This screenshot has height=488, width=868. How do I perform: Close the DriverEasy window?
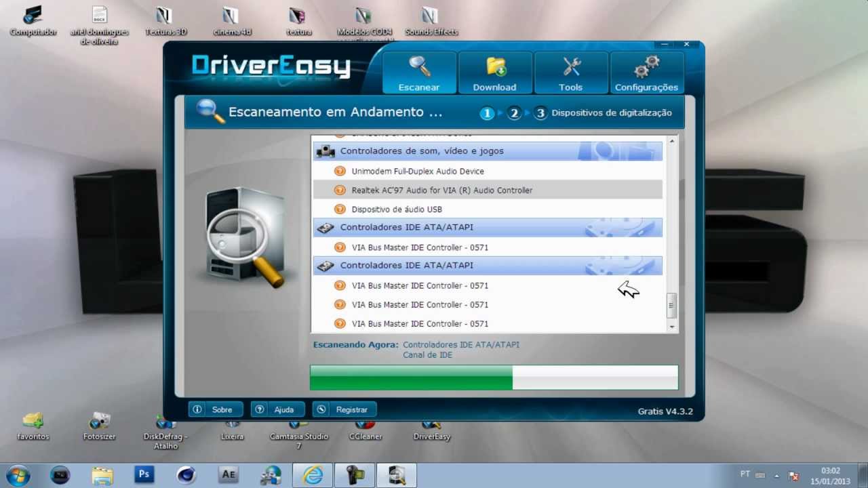click(x=686, y=44)
